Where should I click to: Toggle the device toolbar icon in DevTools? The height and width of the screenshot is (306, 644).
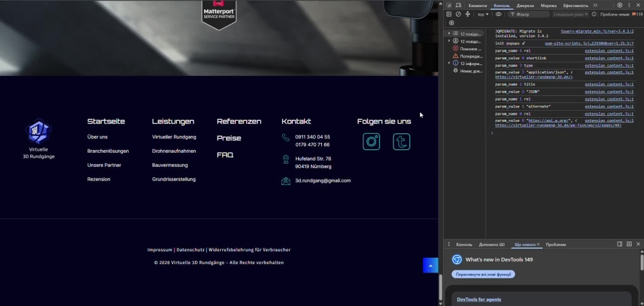point(459,5)
